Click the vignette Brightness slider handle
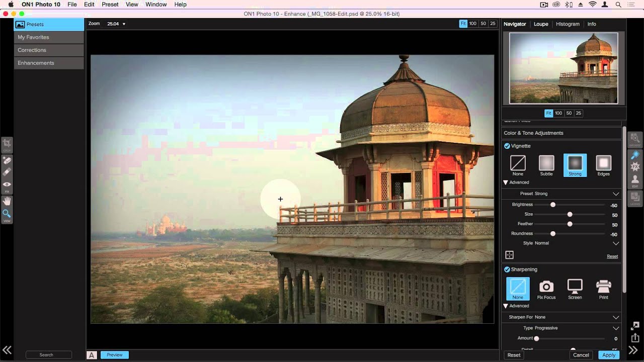 click(553, 205)
